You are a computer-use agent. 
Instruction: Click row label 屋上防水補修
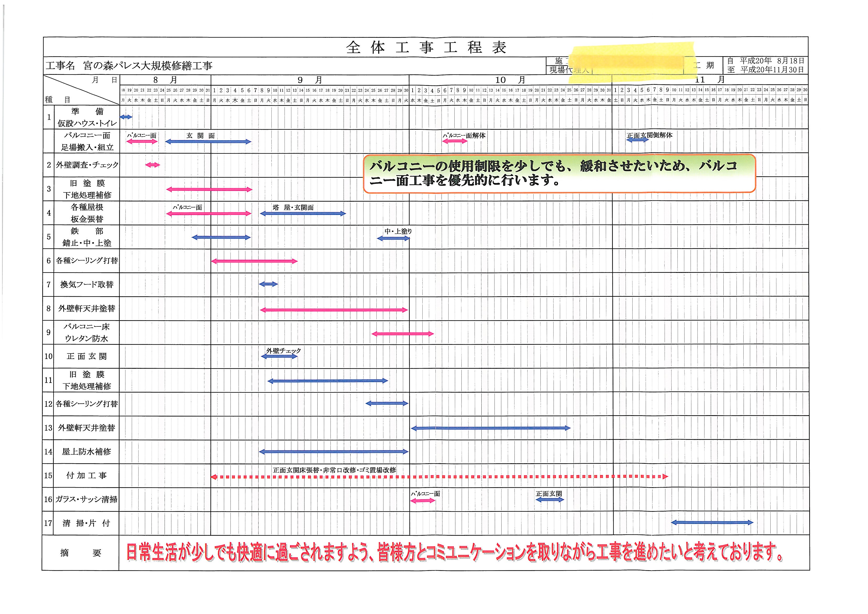(x=87, y=452)
